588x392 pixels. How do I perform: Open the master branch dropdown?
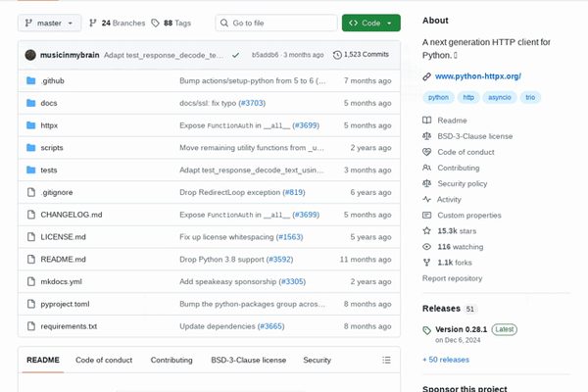[49, 23]
